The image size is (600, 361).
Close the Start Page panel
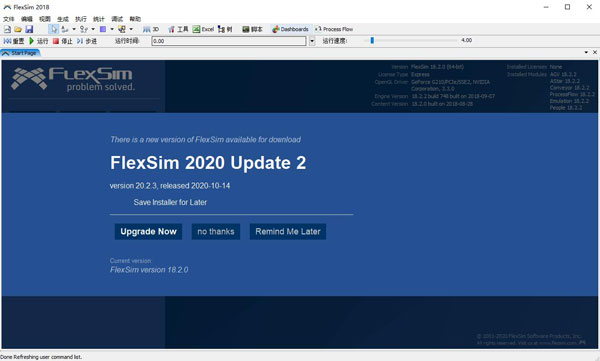(x=595, y=52)
